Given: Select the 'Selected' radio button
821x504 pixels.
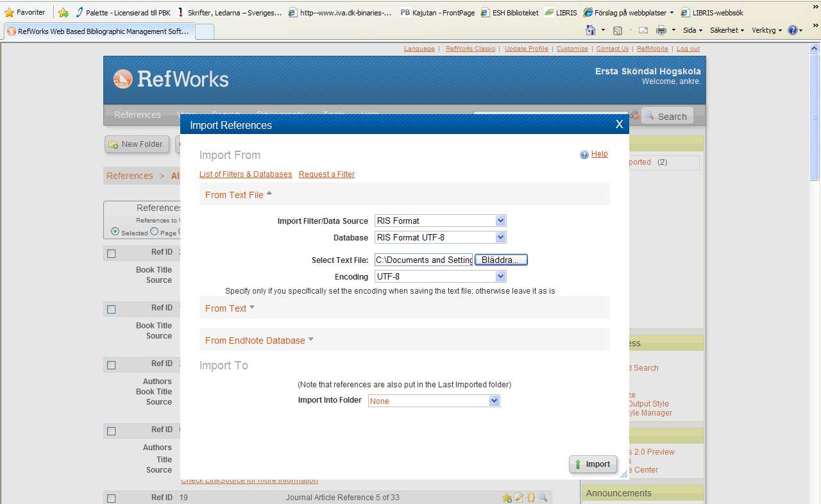Looking at the screenshot, I should click(115, 231).
